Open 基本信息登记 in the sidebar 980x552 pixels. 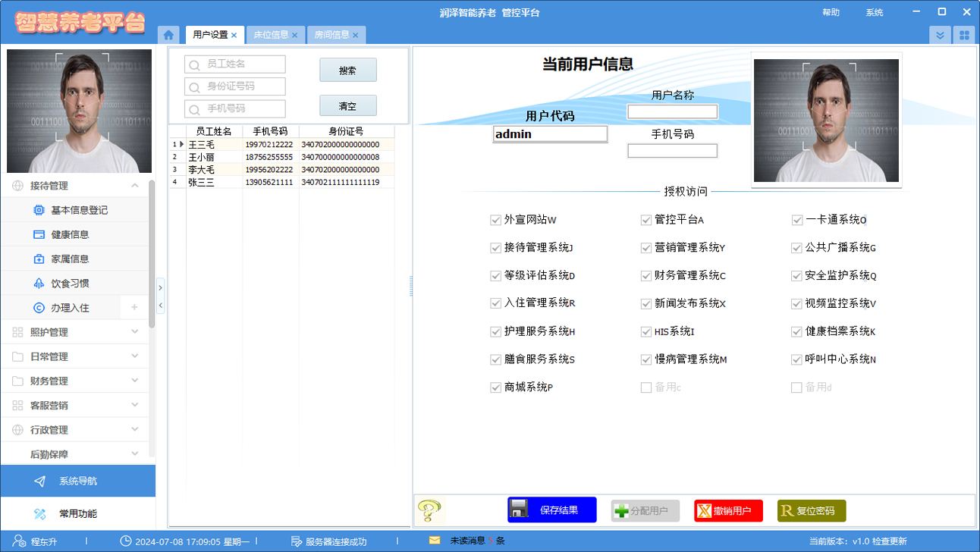(x=79, y=210)
